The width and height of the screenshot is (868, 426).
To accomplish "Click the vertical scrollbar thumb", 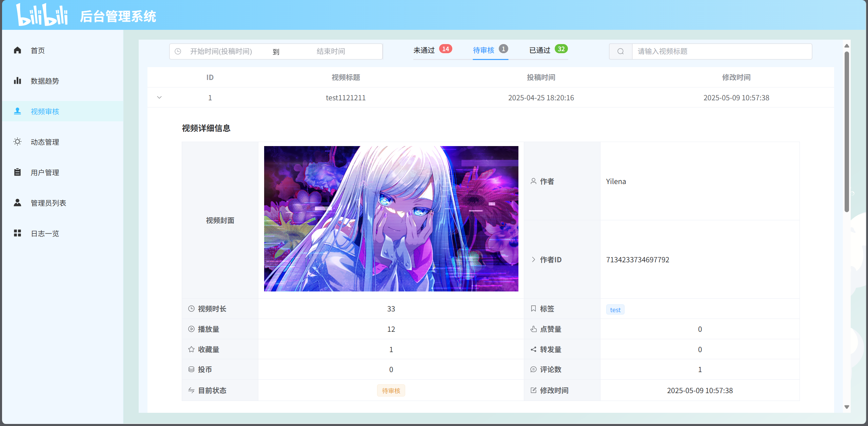I will click(x=847, y=132).
